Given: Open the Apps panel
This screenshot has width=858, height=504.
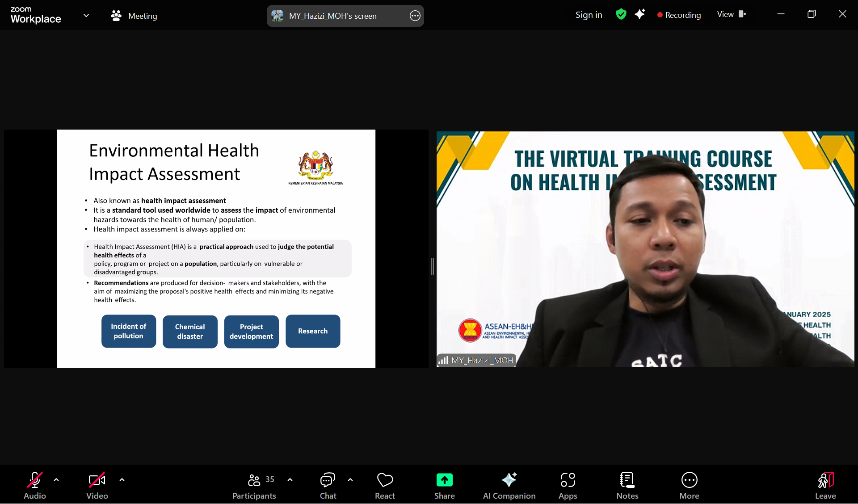Looking at the screenshot, I should [x=568, y=485].
